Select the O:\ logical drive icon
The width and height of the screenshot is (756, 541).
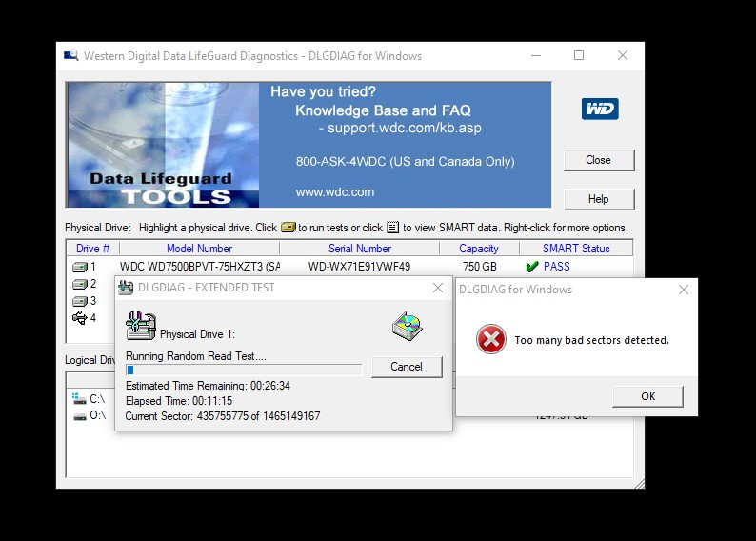(80, 415)
